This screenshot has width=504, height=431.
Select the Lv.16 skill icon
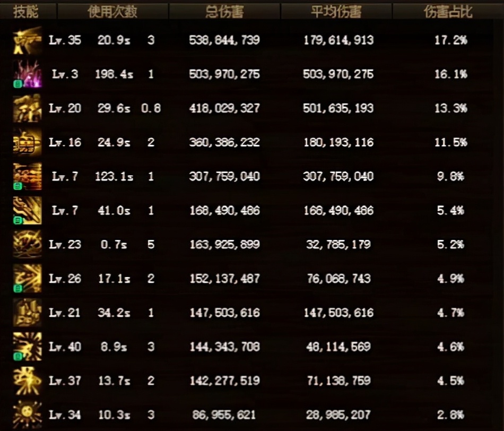point(27,142)
